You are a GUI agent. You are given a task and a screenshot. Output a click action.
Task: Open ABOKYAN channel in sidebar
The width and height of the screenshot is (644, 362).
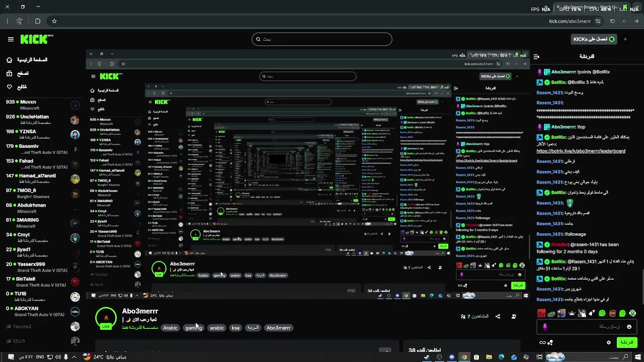(x=42, y=311)
